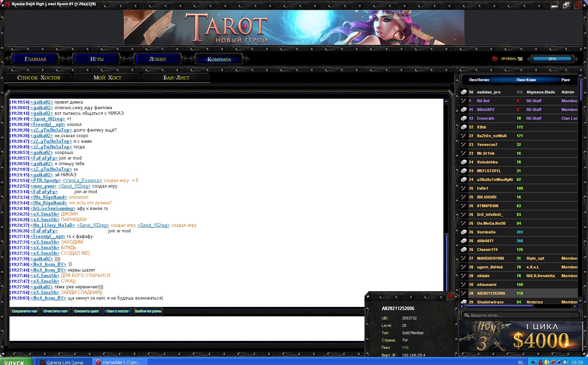
Task: Open the Tarot new hero banner
Action: [294, 27]
